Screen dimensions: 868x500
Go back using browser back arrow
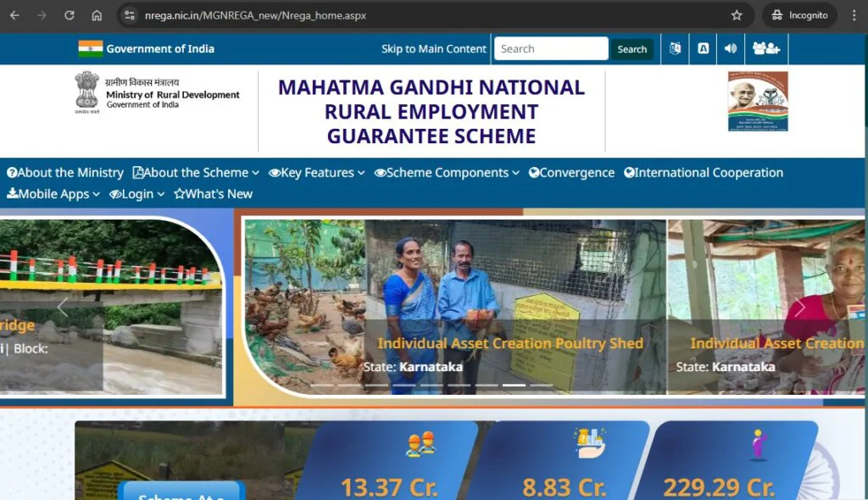pyautogui.click(x=14, y=15)
